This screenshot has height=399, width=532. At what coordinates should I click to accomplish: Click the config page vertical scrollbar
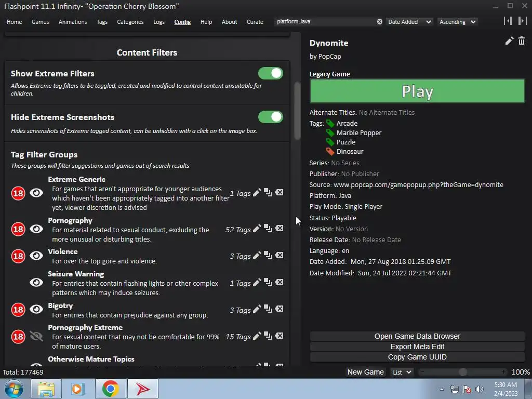click(x=298, y=110)
